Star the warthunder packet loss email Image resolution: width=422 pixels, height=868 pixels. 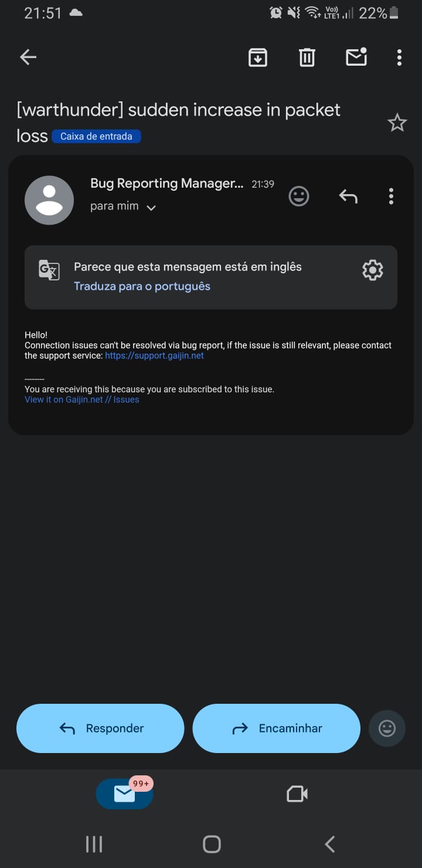tap(397, 123)
